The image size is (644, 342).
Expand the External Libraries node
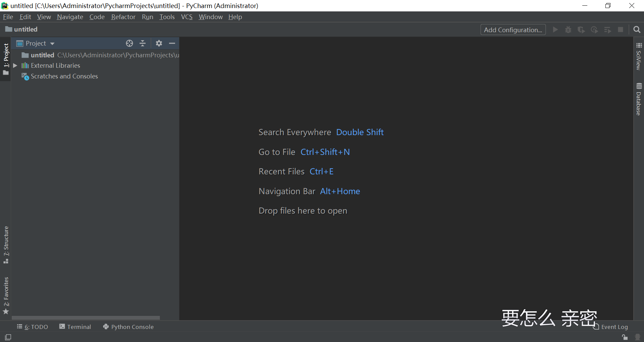tap(15, 65)
